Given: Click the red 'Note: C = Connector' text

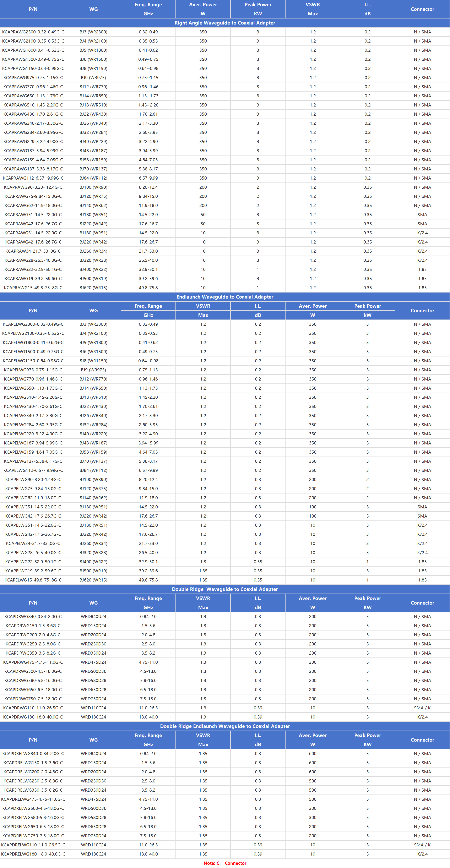Looking at the screenshot, I should tap(225, 863).
